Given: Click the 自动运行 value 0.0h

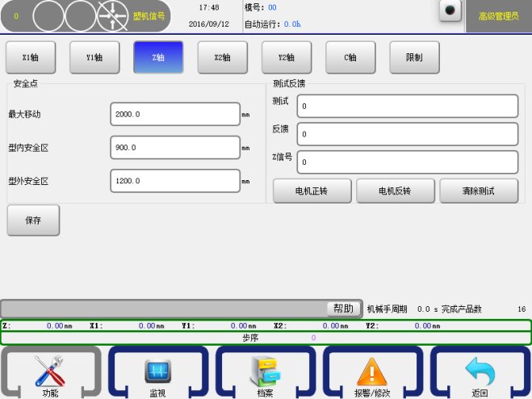Looking at the screenshot, I should tap(292, 24).
